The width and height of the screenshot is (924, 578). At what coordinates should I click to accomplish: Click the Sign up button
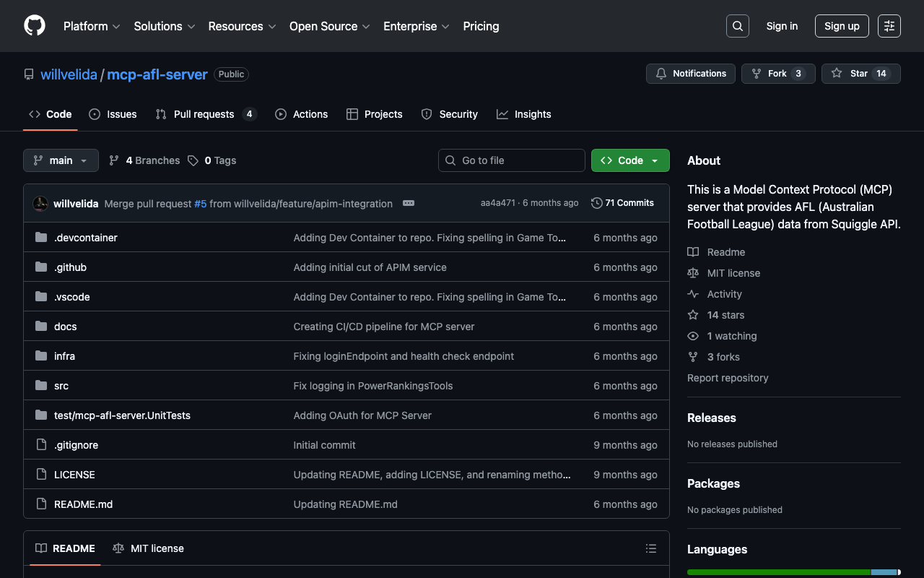point(841,26)
